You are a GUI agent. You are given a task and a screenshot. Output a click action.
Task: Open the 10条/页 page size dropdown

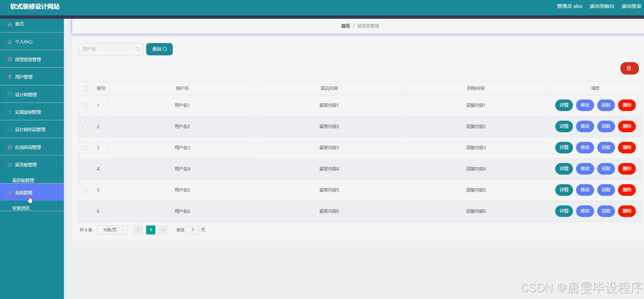pyautogui.click(x=112, y=230)
